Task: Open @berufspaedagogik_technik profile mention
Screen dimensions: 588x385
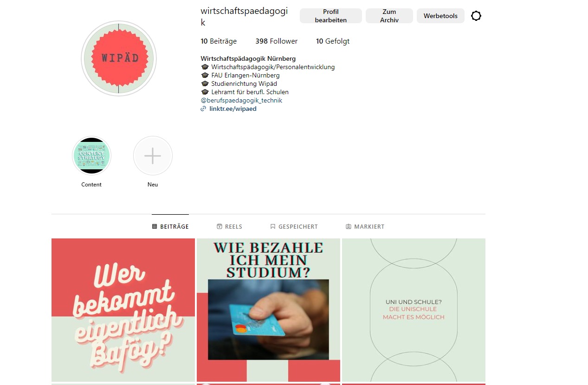Action: (241, 101)
